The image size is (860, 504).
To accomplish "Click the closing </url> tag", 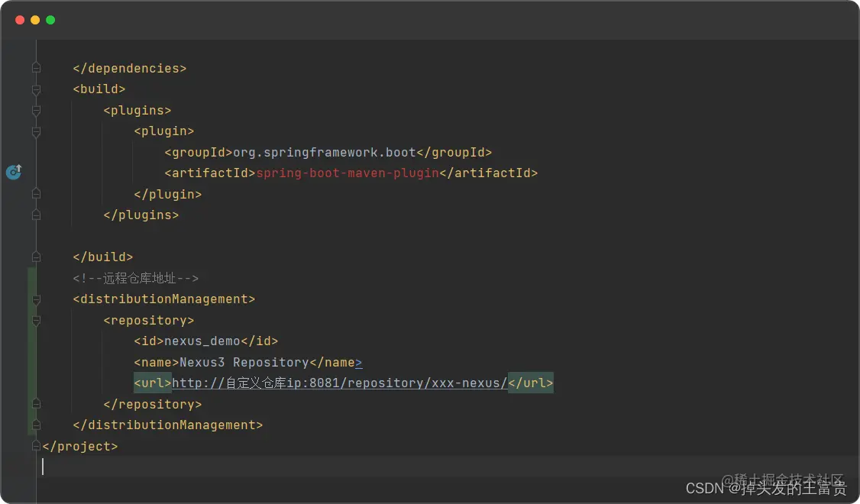I will [x=530, y=383].
